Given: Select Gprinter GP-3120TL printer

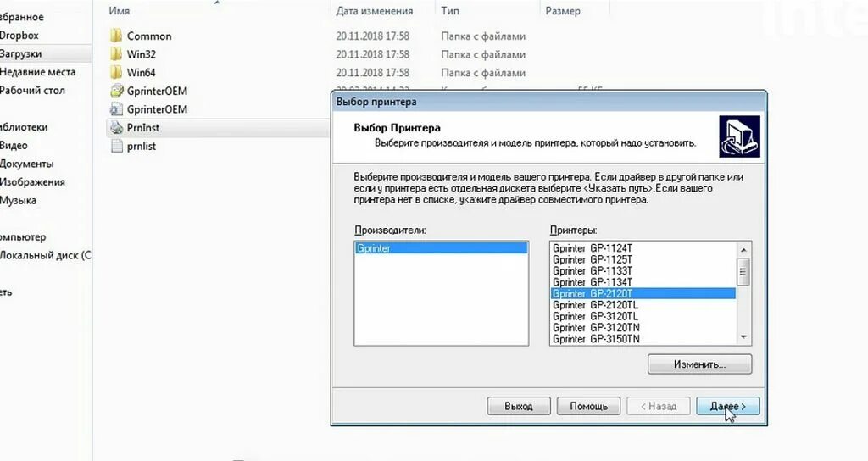Looking at the screenshot, I should pyautogui.click(x=643, y=316).
